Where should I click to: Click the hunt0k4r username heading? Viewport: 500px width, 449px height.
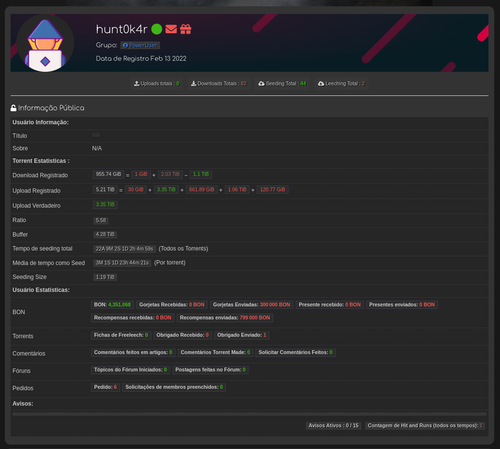click(121, 29)
